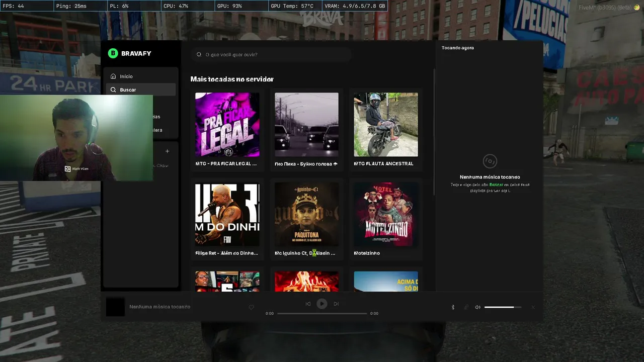Close the player with the X icon
The height and width of the screenshot is (362, 644).
click(533, 307)
